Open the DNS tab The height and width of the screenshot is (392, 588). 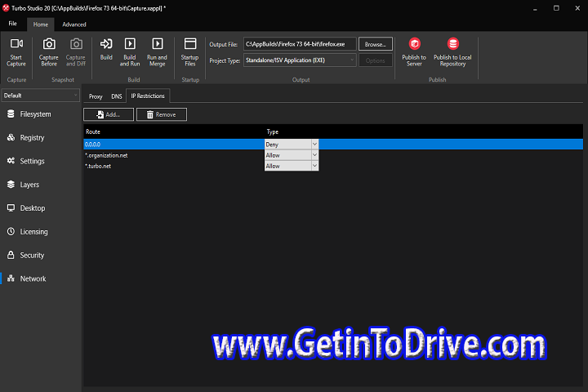pyautogui.click(x=117, y=96)
